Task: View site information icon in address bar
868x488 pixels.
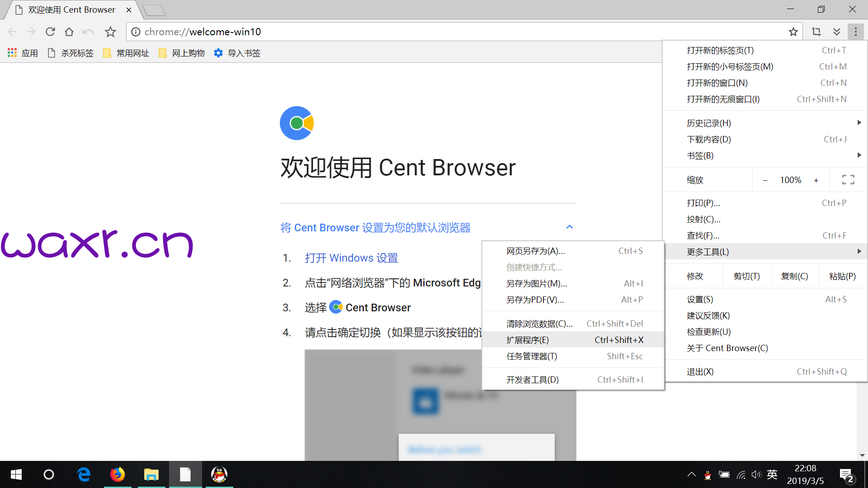Action: tap(135, 32)
